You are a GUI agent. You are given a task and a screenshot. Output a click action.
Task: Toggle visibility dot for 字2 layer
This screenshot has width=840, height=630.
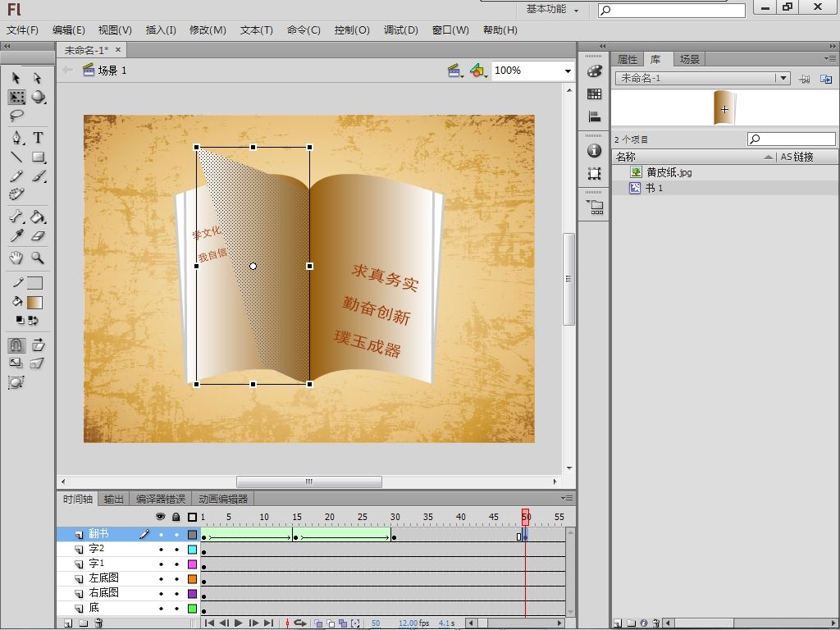tap(161, 550)
